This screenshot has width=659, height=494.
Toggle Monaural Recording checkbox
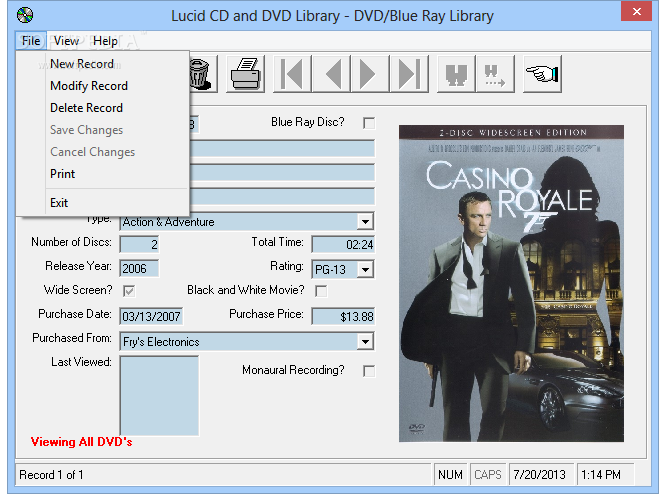[x=369, y=371]
